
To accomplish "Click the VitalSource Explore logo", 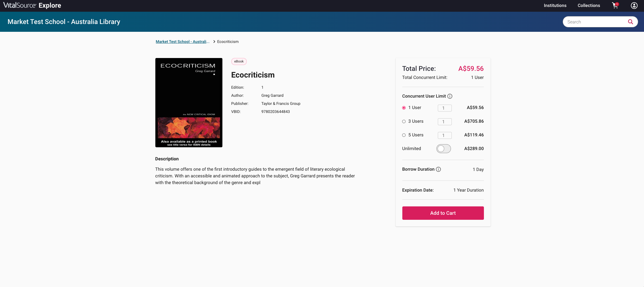I will click(32, 6).
